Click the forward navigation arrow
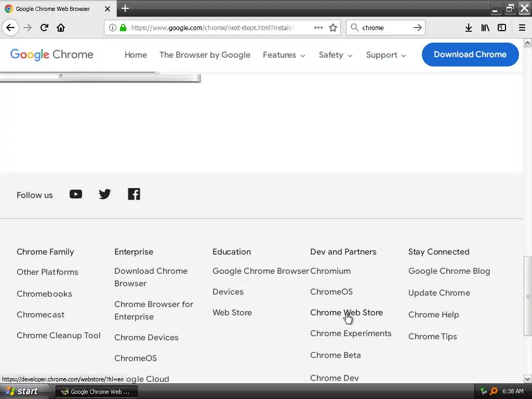532x399 pixels. click(x=28, y=28)
